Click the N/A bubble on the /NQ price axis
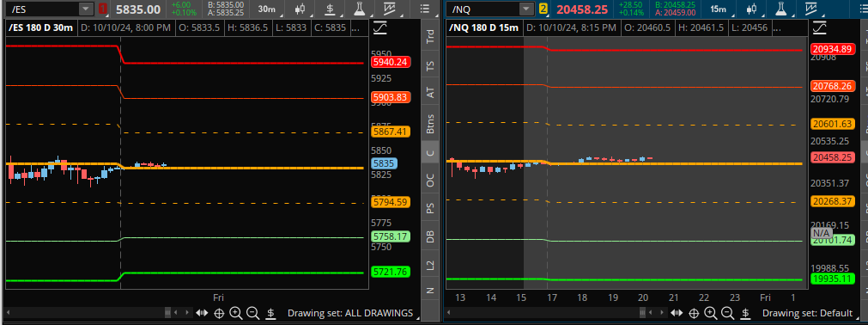Screen dimensions: 868x325 click(x=822, y=233)
